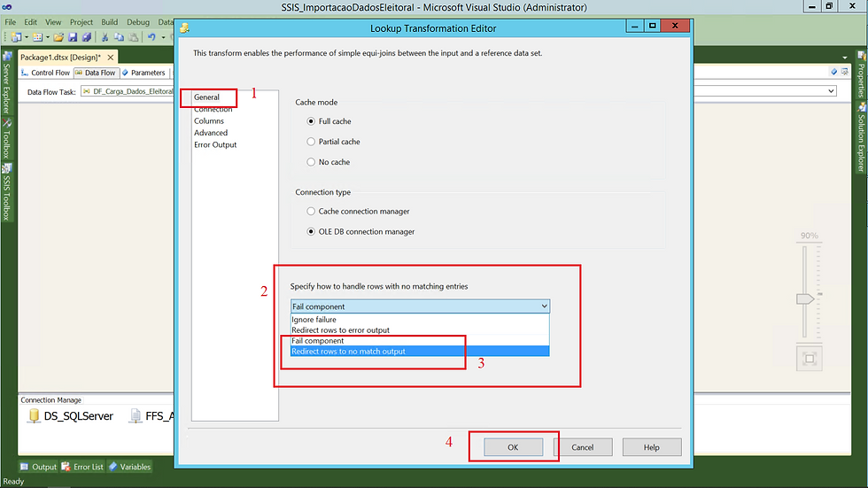Click the Add New Item toolbar icon
Viewport: 868px width, 488px height.
[x=37, y=37]
